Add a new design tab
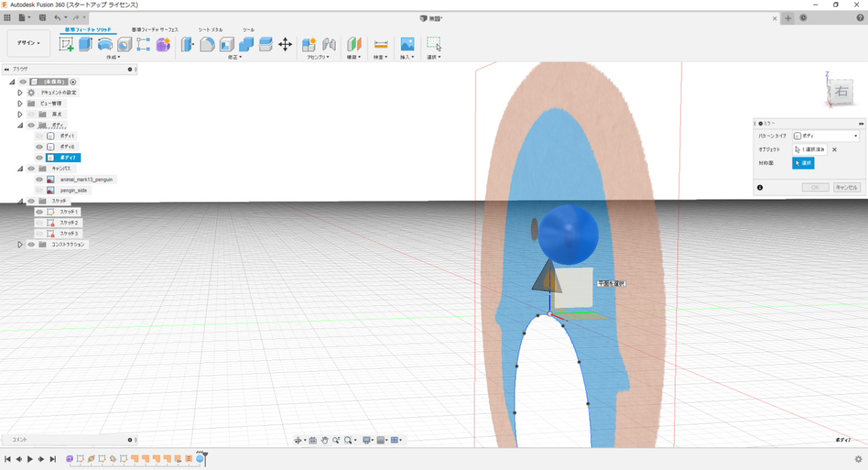Screen dimensions: 868x470 pyautogui.click(x=789, y=18)
